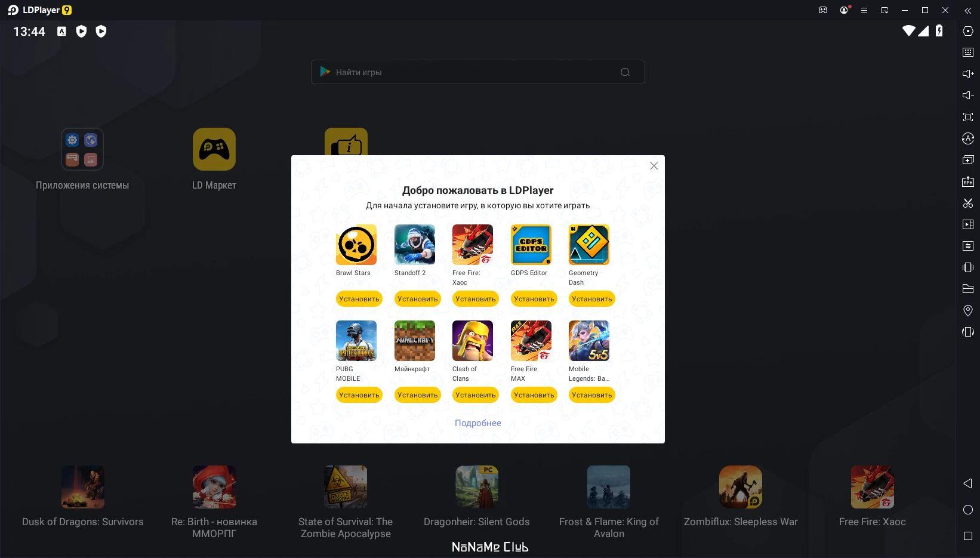980x558 pixels.
Task: Open the user account profile
Action: coord(844,10)
